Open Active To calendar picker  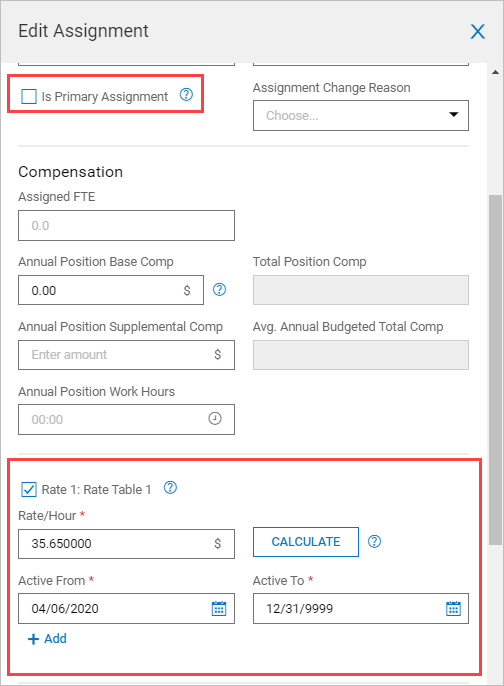click(453, 609)
